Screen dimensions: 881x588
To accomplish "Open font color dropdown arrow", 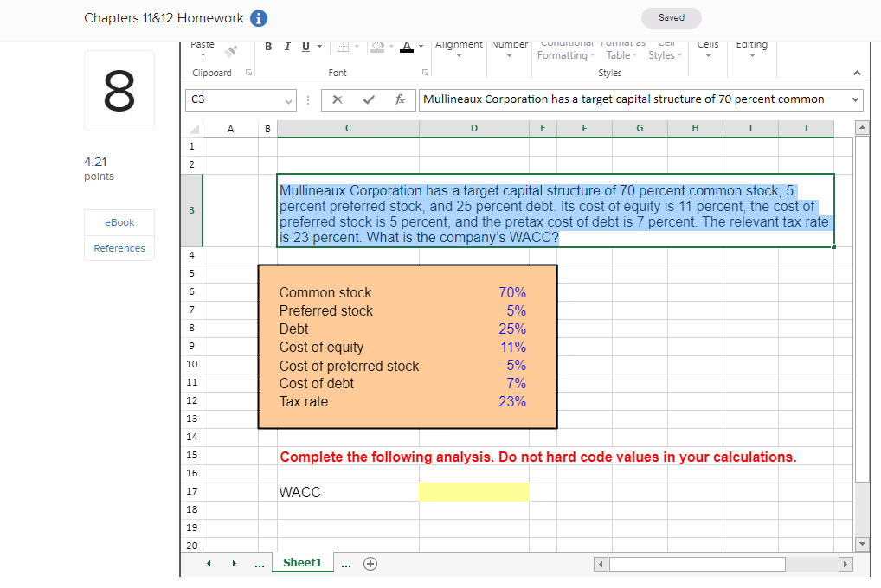I will (421, 47).
